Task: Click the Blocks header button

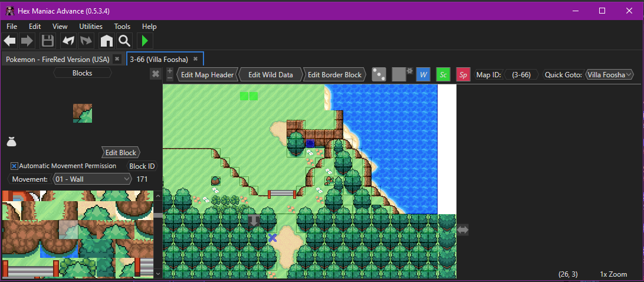Action: point(82,73)
